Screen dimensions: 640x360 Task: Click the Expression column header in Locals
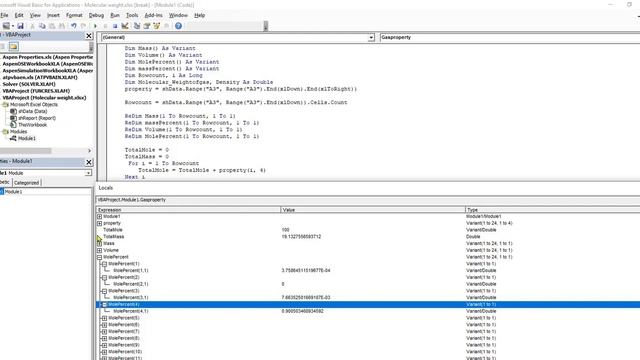click(x=189, y=210)
